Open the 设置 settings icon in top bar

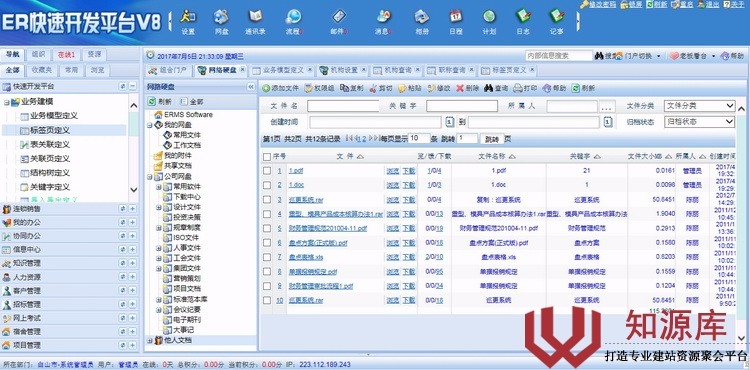188,21
